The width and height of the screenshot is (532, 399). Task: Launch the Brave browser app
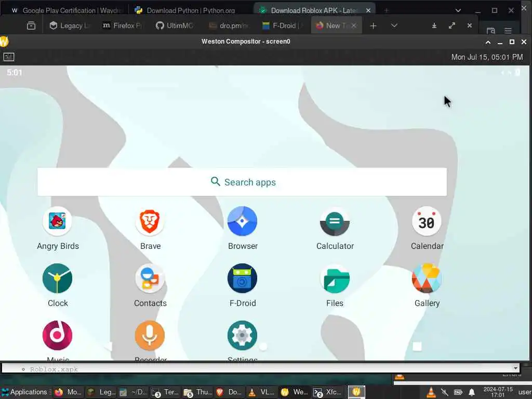pyautogui.click(x=150, y=221)
